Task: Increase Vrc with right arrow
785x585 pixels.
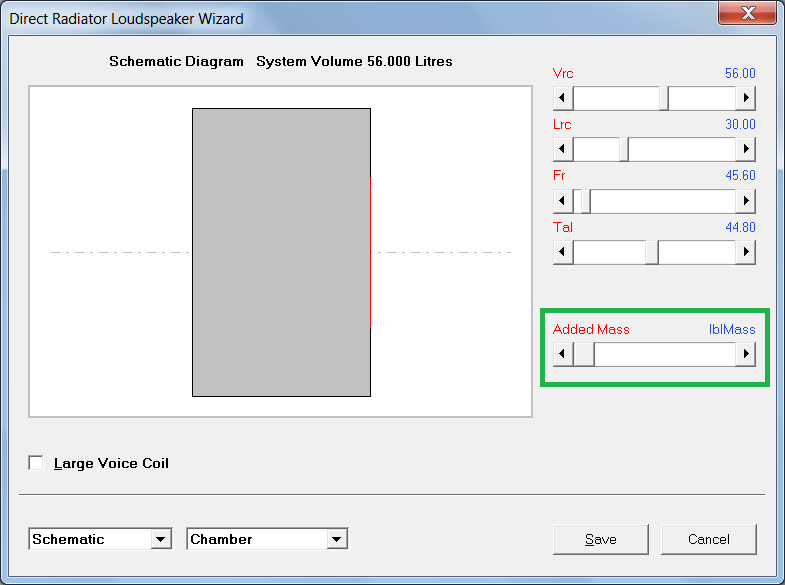Action: [x=745, y=98]
